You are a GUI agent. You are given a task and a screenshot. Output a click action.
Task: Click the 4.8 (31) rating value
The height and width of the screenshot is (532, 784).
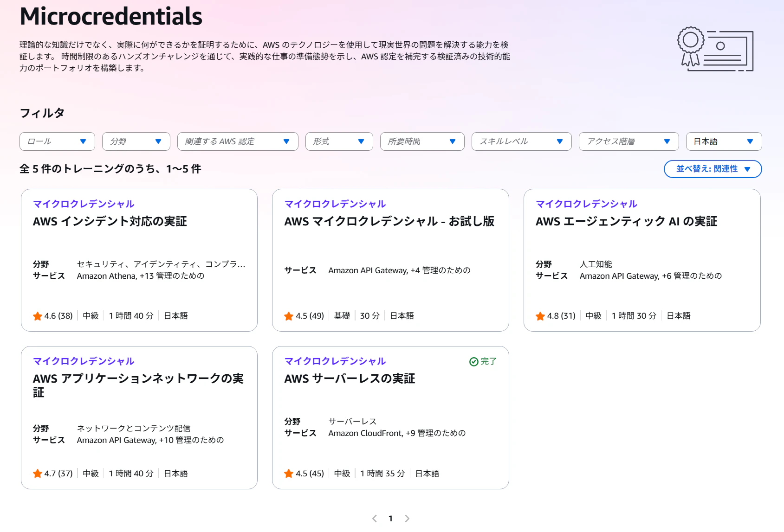(561, 316)
